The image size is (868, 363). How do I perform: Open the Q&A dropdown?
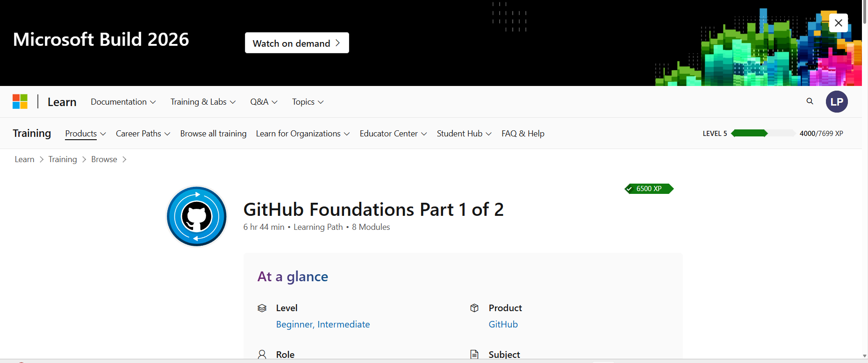click(264, 102)
